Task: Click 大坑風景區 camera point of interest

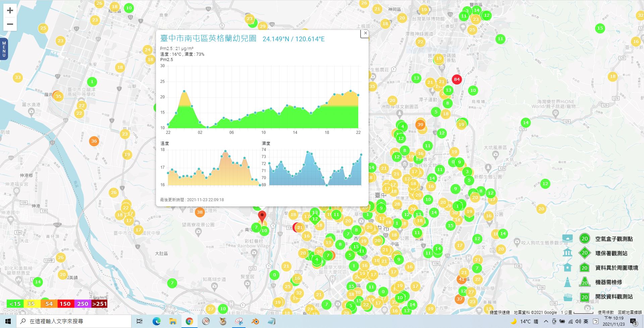Action: 495,154
